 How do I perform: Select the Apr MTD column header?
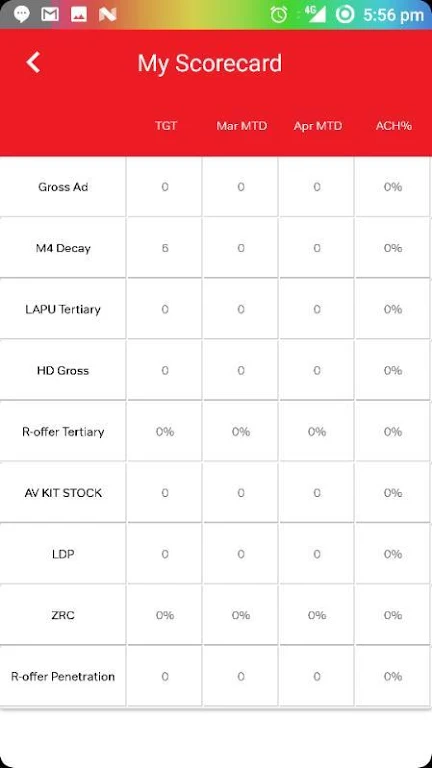[317, 126]
